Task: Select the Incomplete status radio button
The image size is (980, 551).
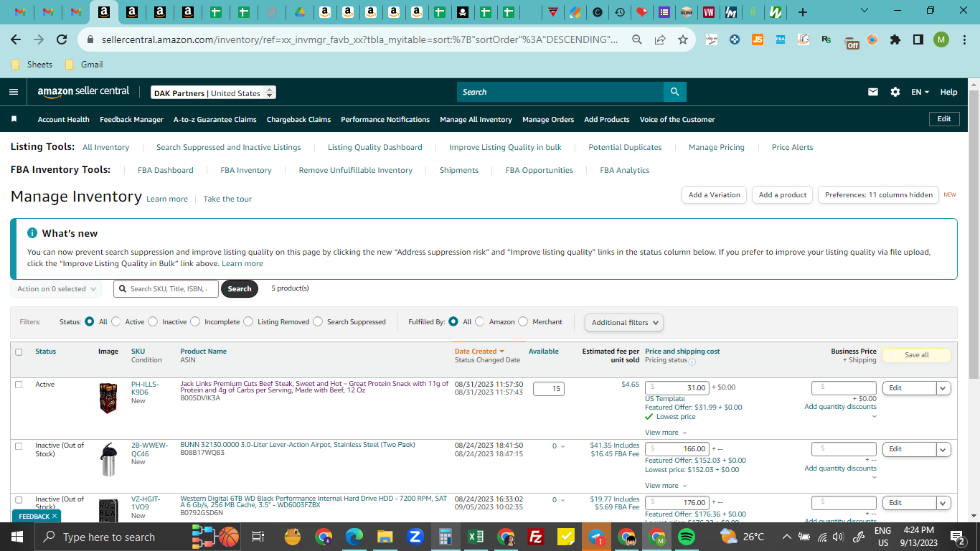Action: click(195, 321)
